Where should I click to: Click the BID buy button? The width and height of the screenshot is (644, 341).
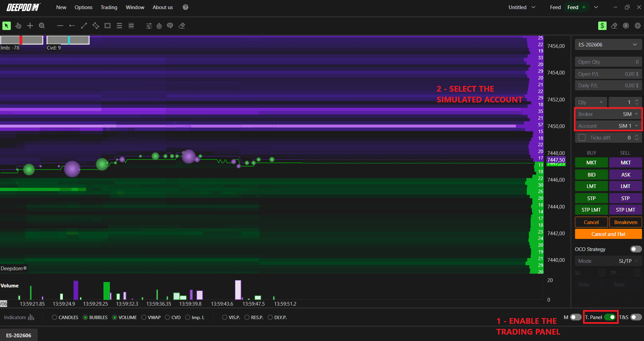click(591, 175)
